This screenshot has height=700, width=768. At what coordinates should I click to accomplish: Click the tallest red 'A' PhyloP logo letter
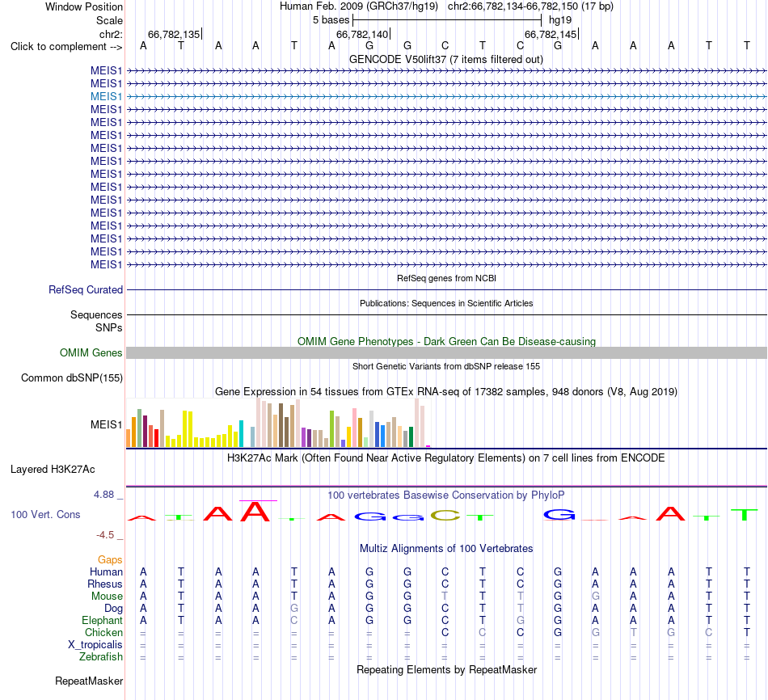click(x=254, y=512)
